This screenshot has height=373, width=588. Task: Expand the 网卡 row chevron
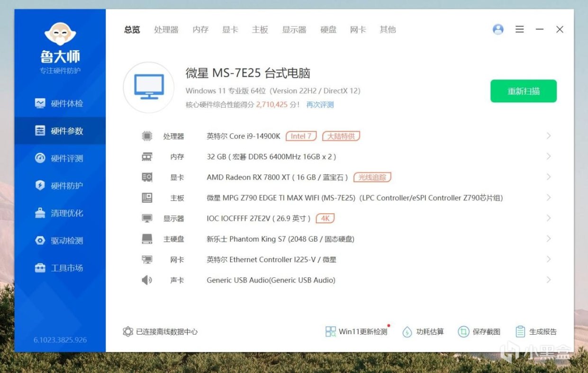click(549, 259)
